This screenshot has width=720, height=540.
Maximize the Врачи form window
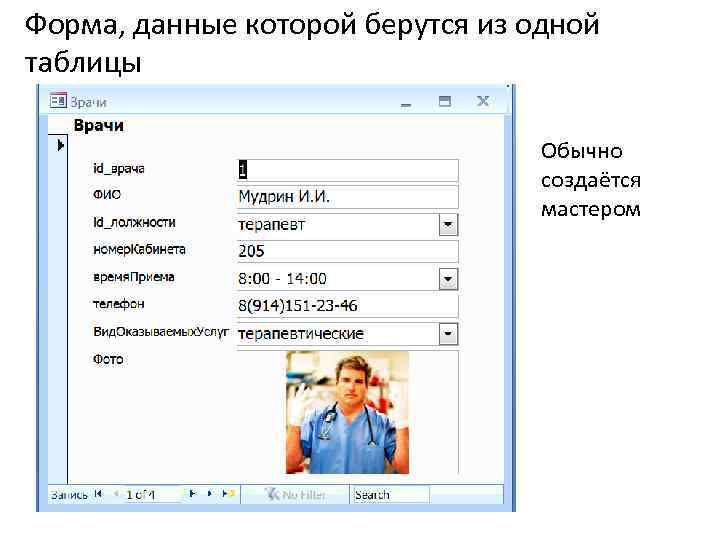tap(444, 101)
